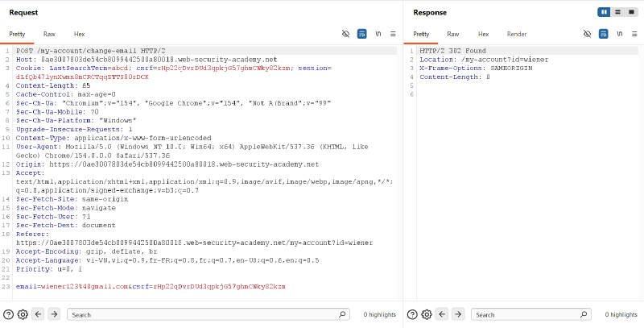Switch to Request Pretty tab

tap(17, 34)
